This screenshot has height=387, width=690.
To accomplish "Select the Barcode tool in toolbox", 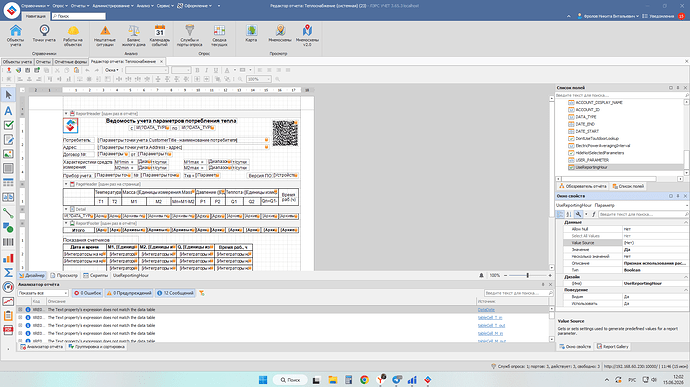I will click(8, 242).
